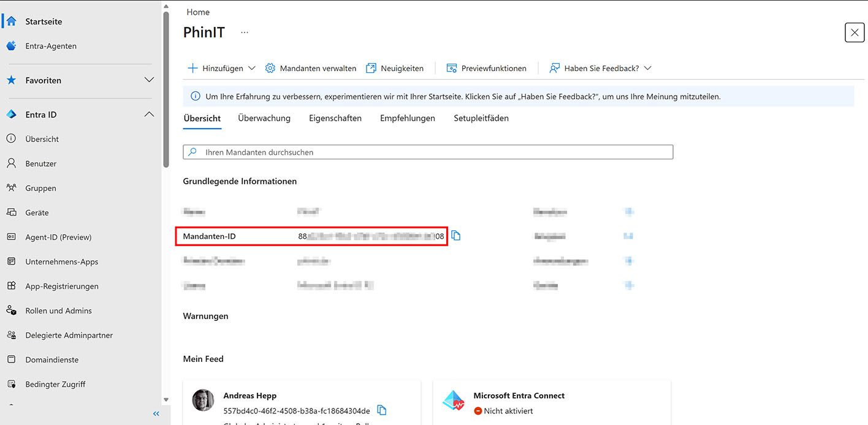Open Bedingter Zugriff settings
Screen dimensions: 868x425
[55, 384]
